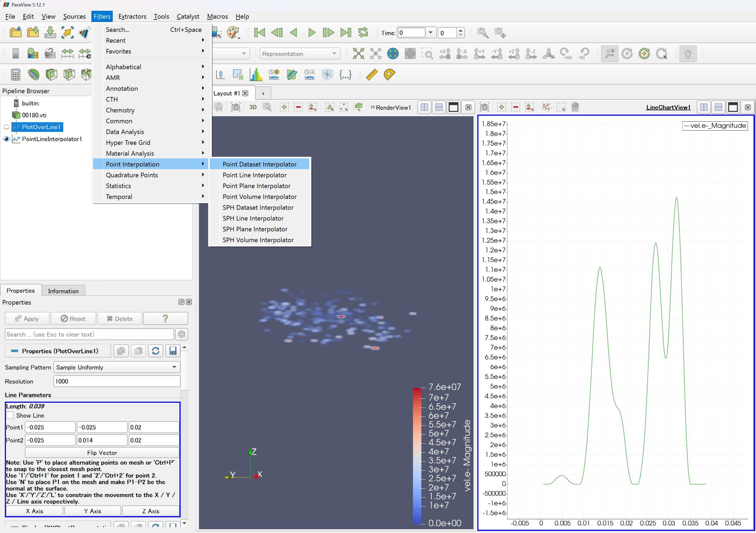Hide PointLineInterpolator1 using the eye icon
The image size is (756, 533).
[6, 139]
